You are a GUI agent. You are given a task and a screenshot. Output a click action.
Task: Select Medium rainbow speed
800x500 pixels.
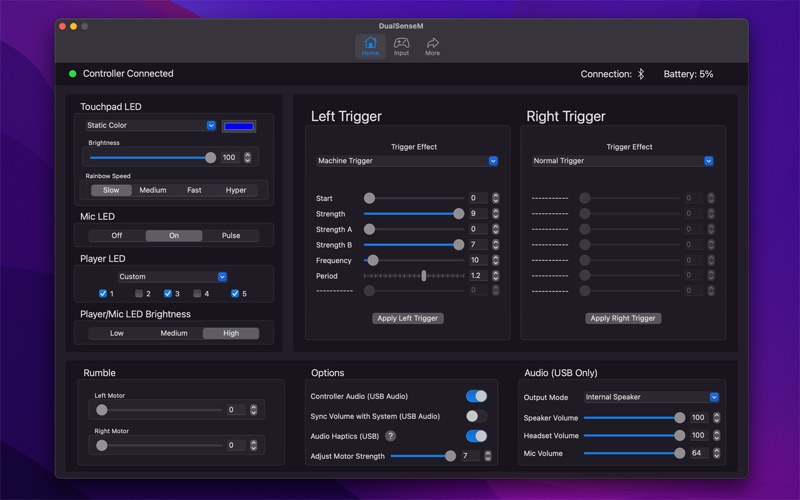(153, 190)
